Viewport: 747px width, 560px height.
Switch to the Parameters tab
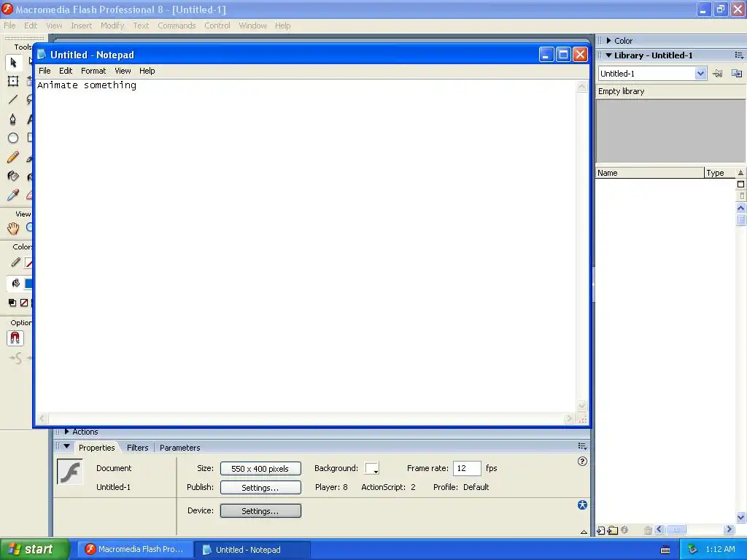pyautogui.click(x=179, y=448)
